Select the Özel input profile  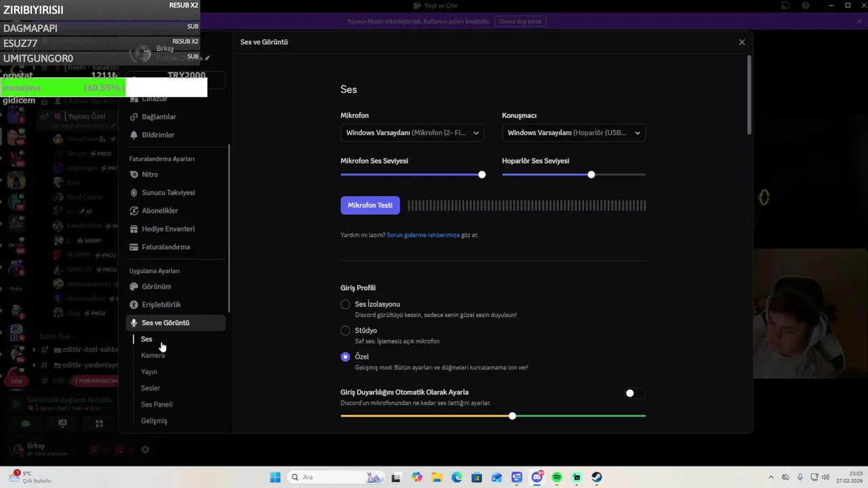pos(345,357)
